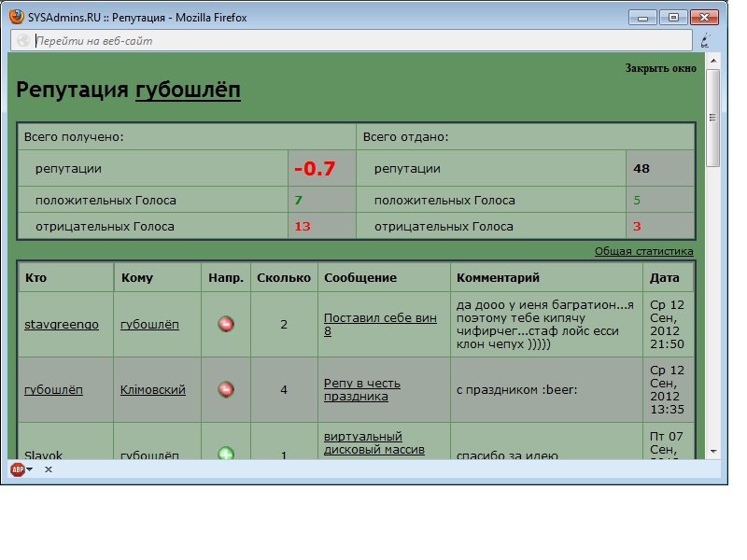This screenshot has width=747, height=560.
Task: Click the received negative votes value 13
Action: coord(303,226)
